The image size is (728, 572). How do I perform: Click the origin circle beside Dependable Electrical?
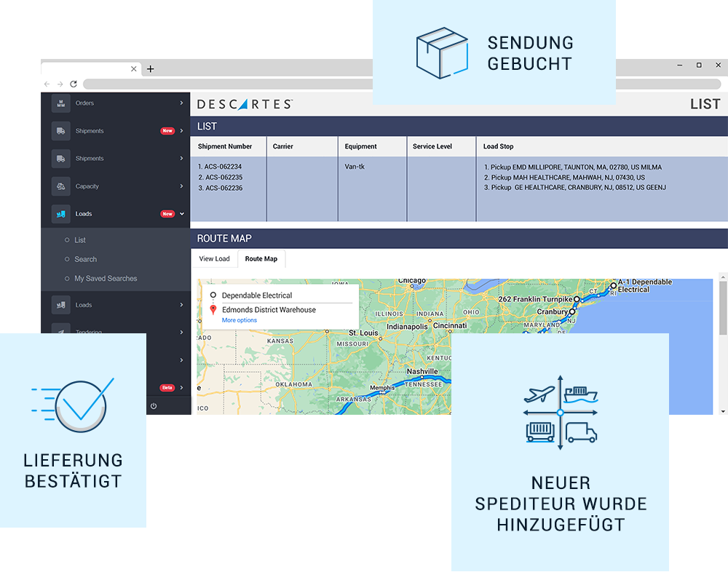tap(213, 295)
